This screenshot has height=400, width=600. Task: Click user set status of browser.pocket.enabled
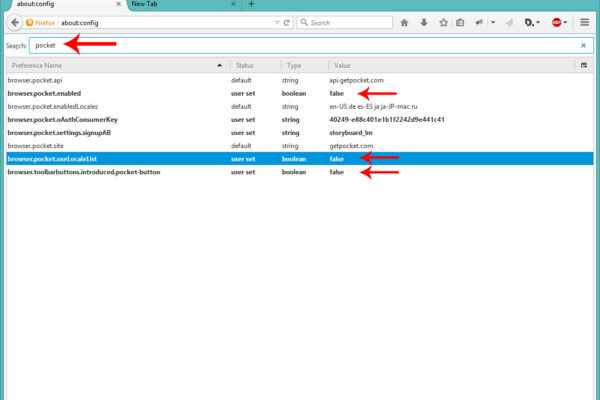(243, 93)
